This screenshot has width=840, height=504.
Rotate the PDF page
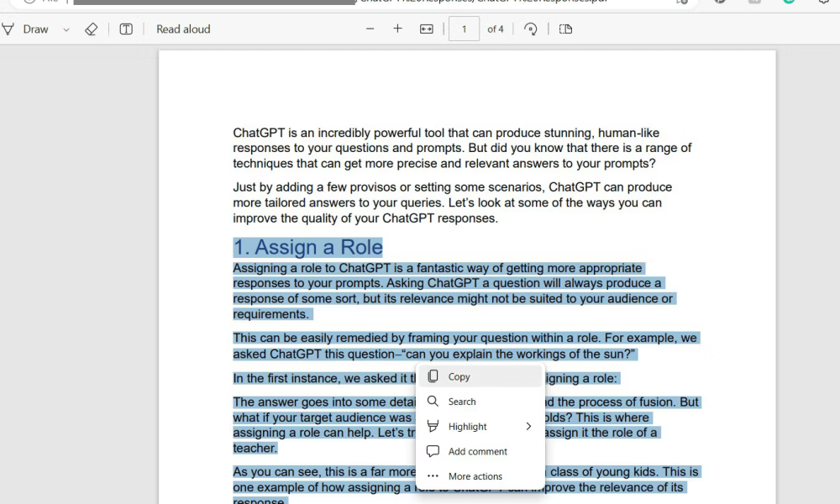coord(530,29)
